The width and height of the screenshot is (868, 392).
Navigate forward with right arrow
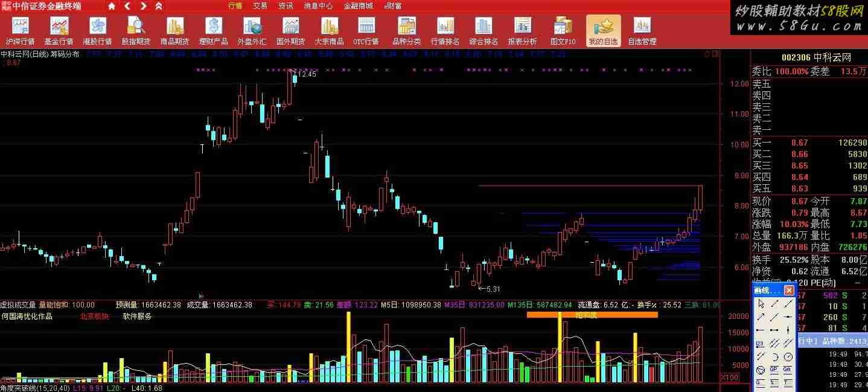pos(142,6)
